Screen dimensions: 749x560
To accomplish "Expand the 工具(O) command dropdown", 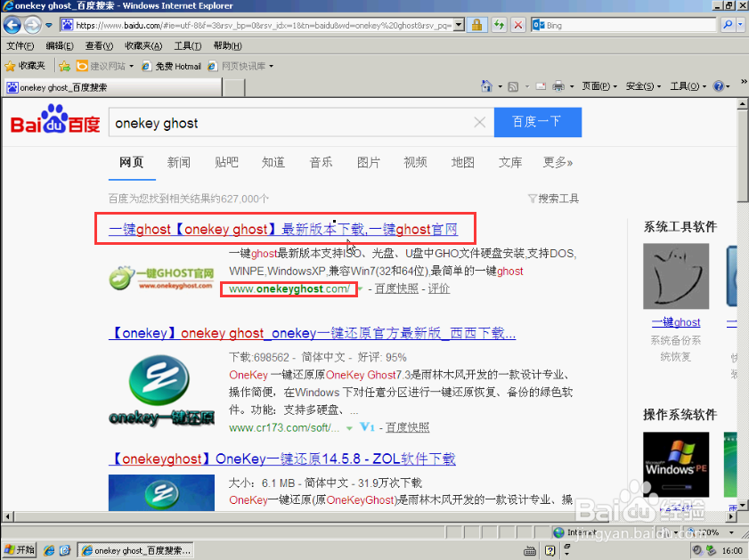I will [688, 86].
